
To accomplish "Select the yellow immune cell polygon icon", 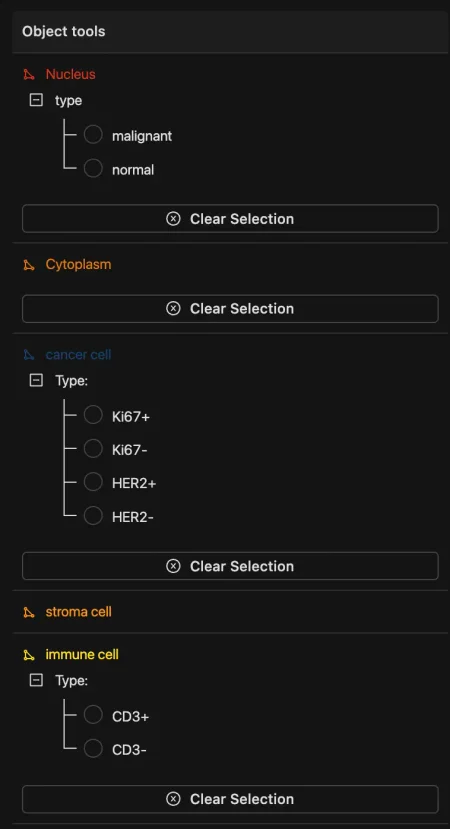I will 29,655.
